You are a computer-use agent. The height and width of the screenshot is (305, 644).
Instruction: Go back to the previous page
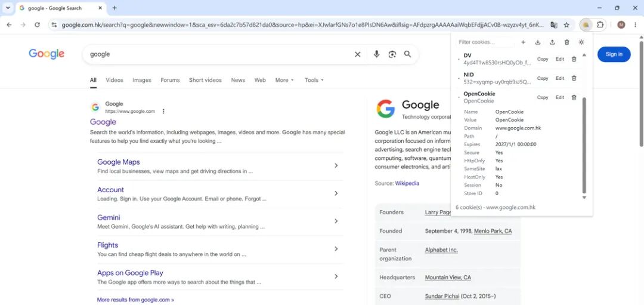(x=9, y=25)
